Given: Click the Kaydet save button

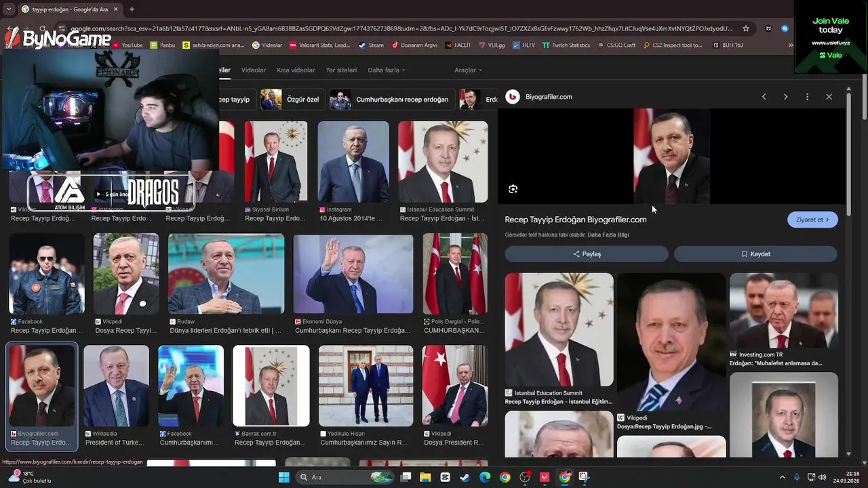Looking at the screenshot, I should click(x=755, y=254).
